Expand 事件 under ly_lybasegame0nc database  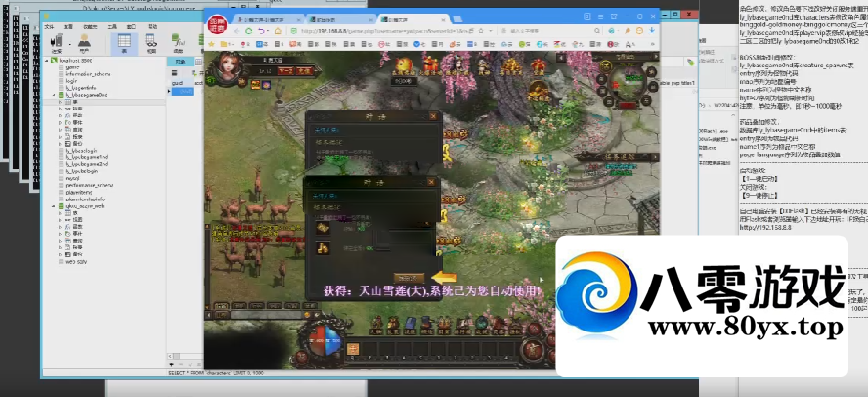[61, 122]
